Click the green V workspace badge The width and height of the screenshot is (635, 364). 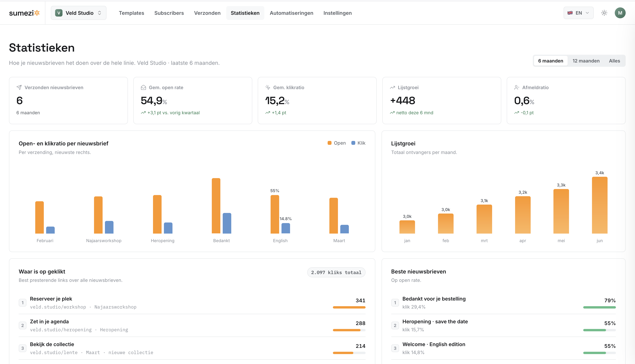coord(59,13)
